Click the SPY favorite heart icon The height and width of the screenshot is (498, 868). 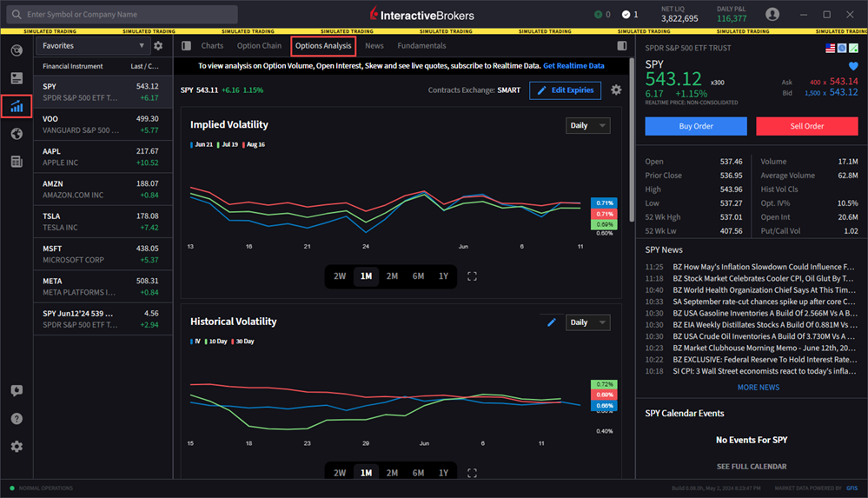click(x=853, y=66)
